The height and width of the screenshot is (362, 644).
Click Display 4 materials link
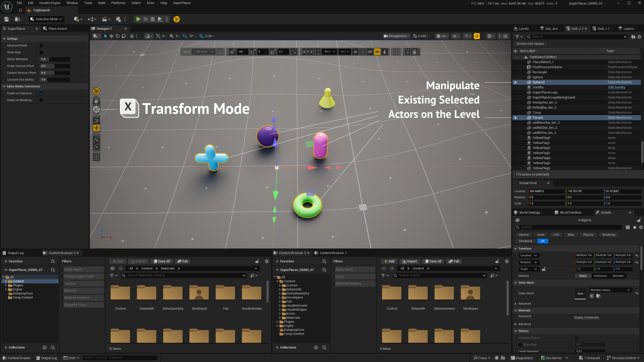pyautogui.click(x=586, y=317)
